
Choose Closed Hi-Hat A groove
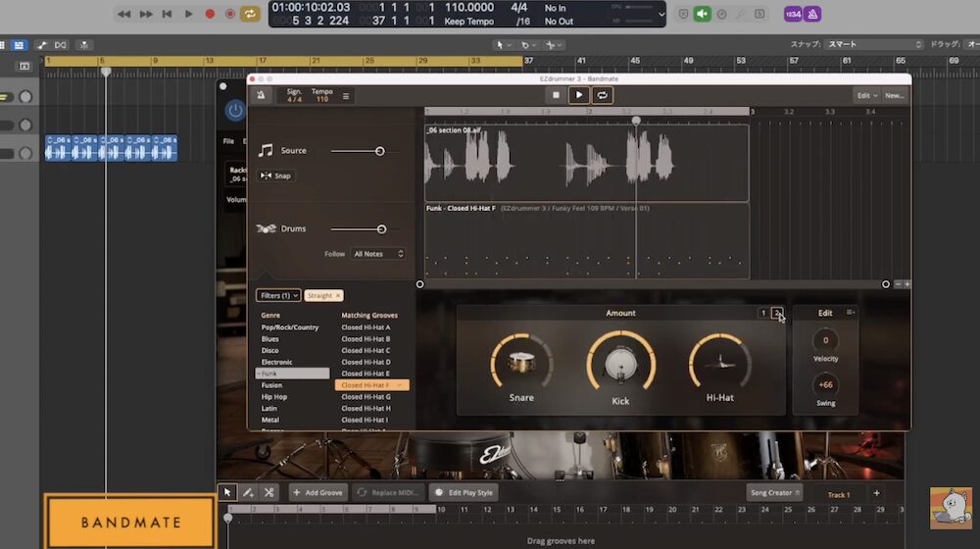pyautogui.click(x=366, y=327)
